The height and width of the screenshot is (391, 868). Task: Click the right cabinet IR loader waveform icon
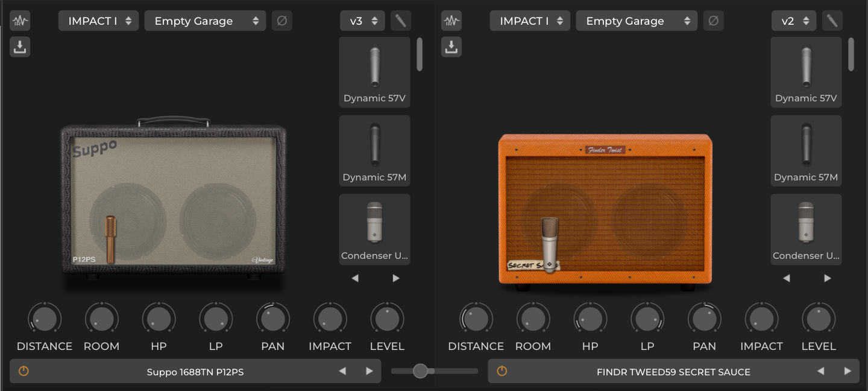[451, 21]
